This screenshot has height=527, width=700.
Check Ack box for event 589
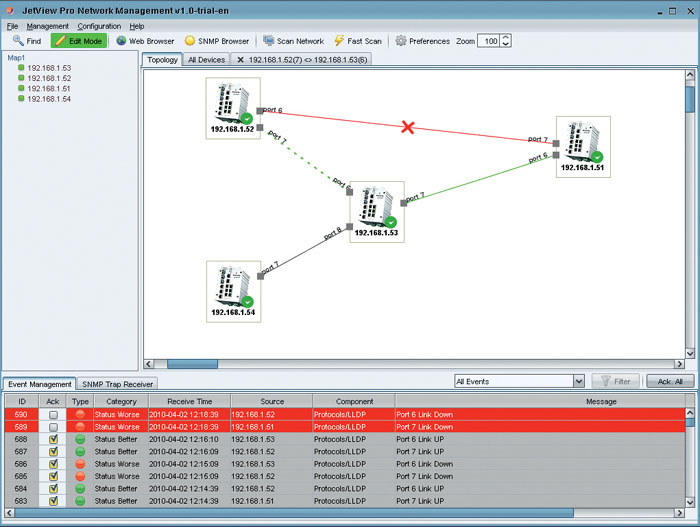tap(53, 427)
